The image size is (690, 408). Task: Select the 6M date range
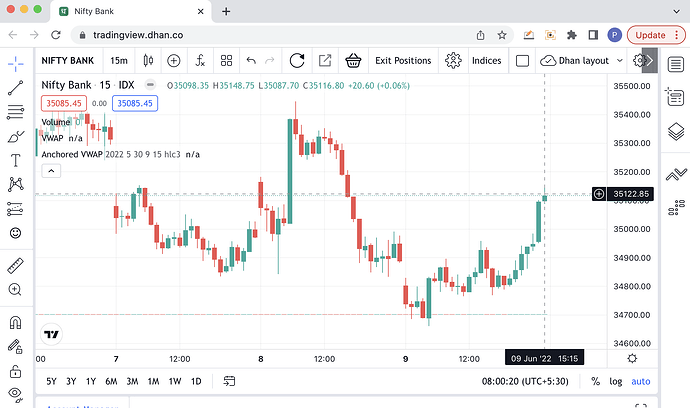tap(111, 382)
